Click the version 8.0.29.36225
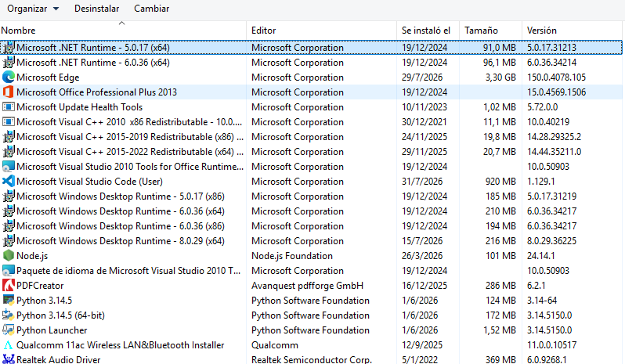This screenshot has width=625, height=364. [551, 241]
